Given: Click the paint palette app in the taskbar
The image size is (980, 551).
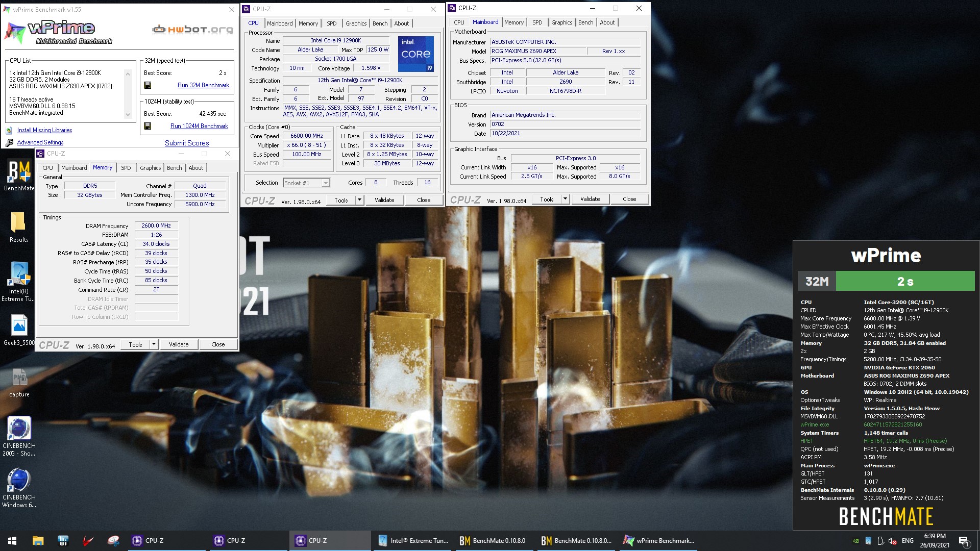Looking at the screenshot, I should 113,541.
